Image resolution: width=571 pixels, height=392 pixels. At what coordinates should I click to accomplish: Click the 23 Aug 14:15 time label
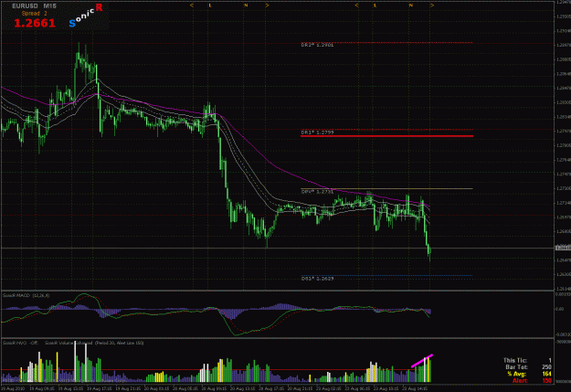point(416,388)
